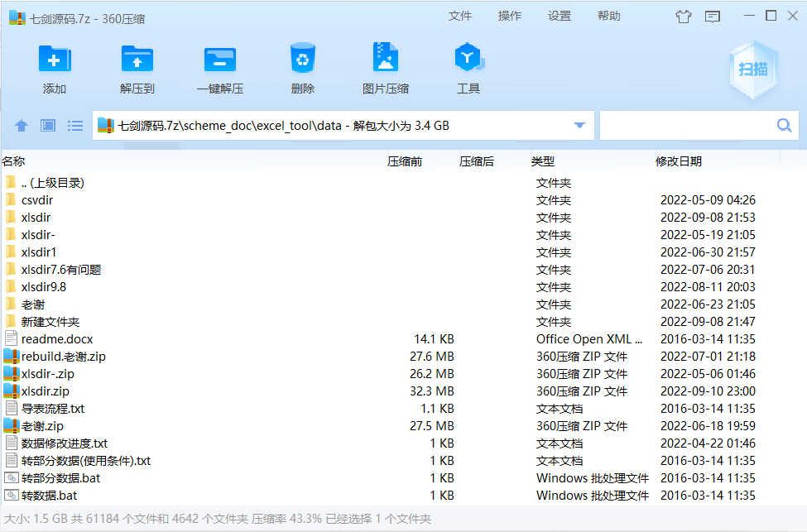Viewport: 807px width, 532px height.
Task: Sort by the 压缩后 column header
Action: pos(477,161)
